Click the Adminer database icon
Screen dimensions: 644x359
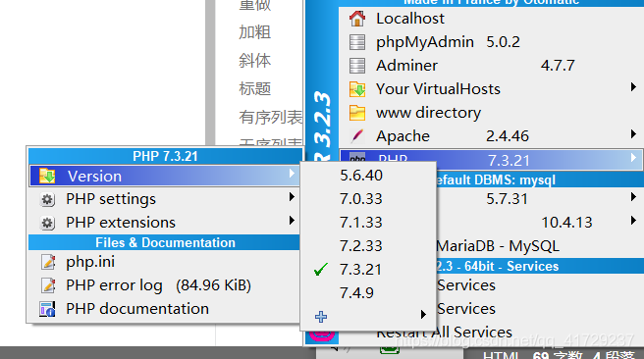pos(357,66)
